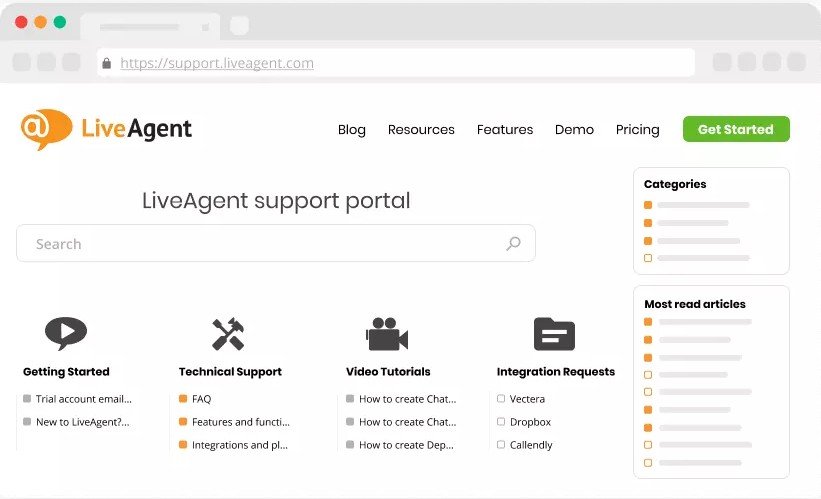The height and width of the screenshot is (499, 821).
Task: Click the green macOS window button
Action: click(60, 22)
